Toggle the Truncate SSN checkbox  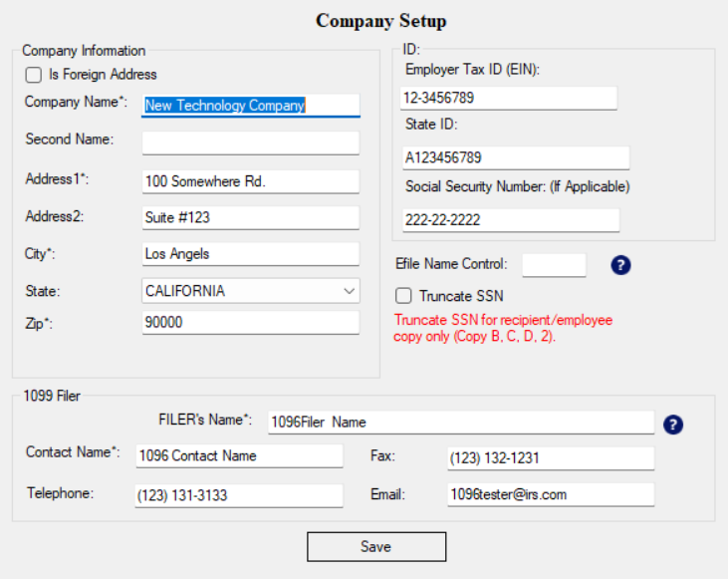pyautogui.click(x=403, y=296)
